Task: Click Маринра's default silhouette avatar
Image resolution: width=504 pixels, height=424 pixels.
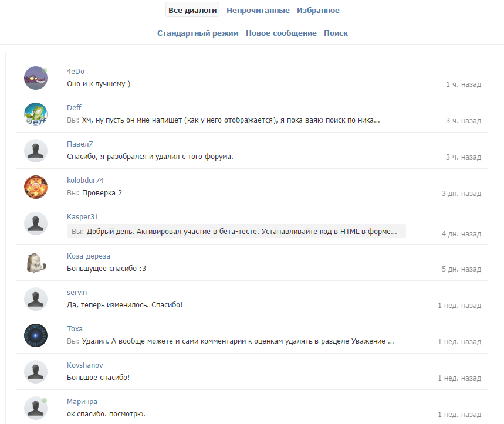Action: pyautogui.click(x=36, y=408)
